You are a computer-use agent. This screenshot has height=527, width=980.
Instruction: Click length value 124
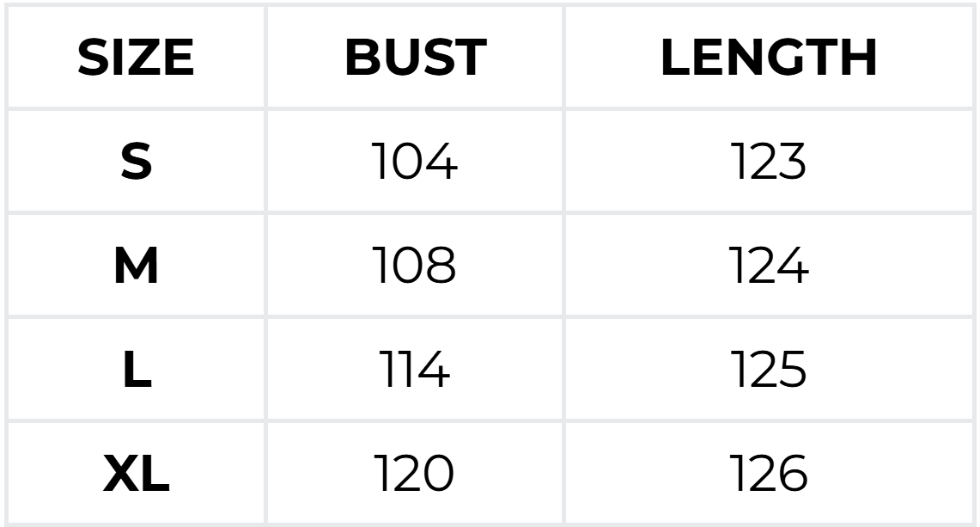tap(769, 267)
